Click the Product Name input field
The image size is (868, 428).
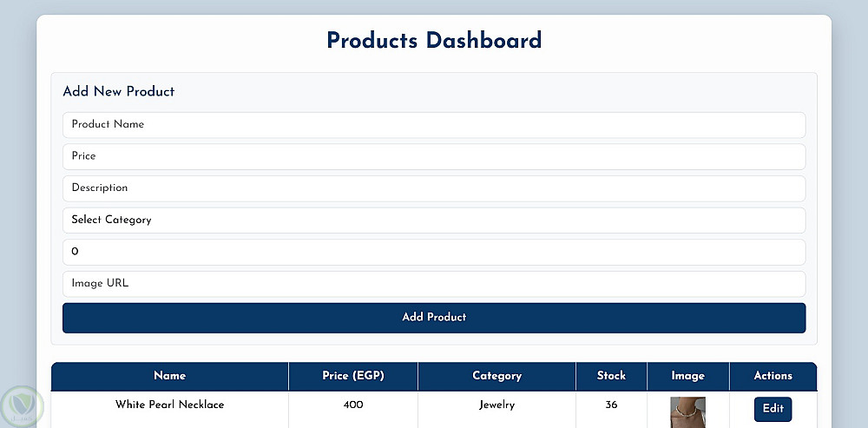coord(434,124)
